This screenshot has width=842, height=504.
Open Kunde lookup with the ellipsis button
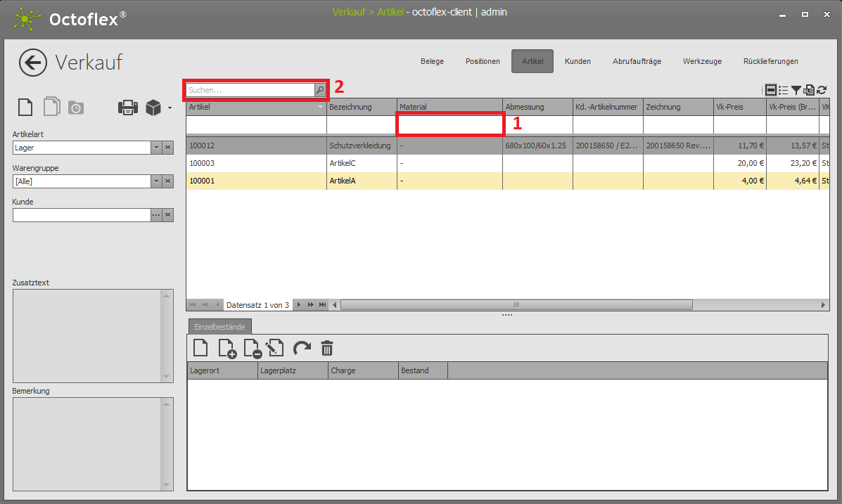point(156,215)
